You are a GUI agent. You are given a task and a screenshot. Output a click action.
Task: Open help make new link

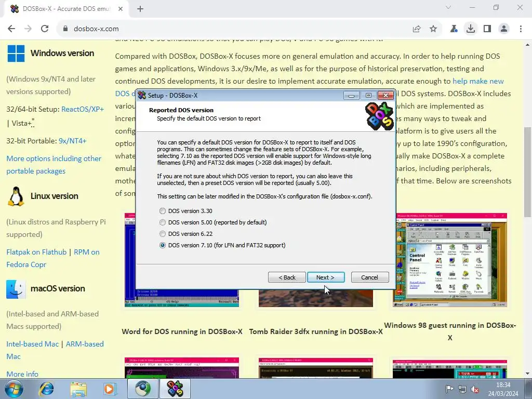click(478, 81)
